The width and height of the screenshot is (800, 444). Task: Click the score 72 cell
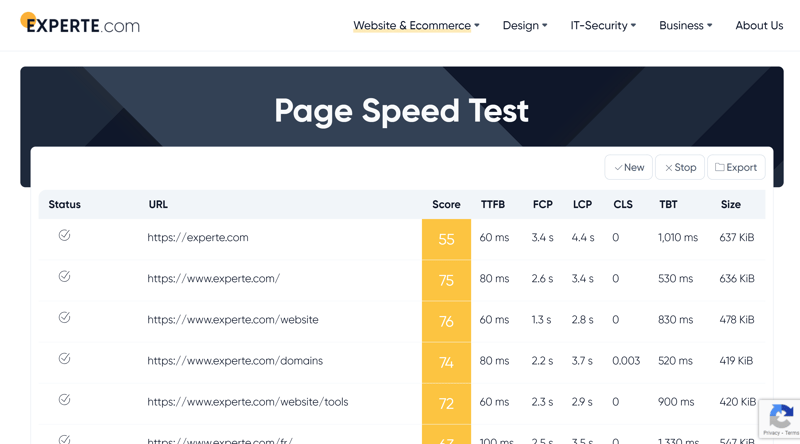pyautogui.click(x=446, y=404)
